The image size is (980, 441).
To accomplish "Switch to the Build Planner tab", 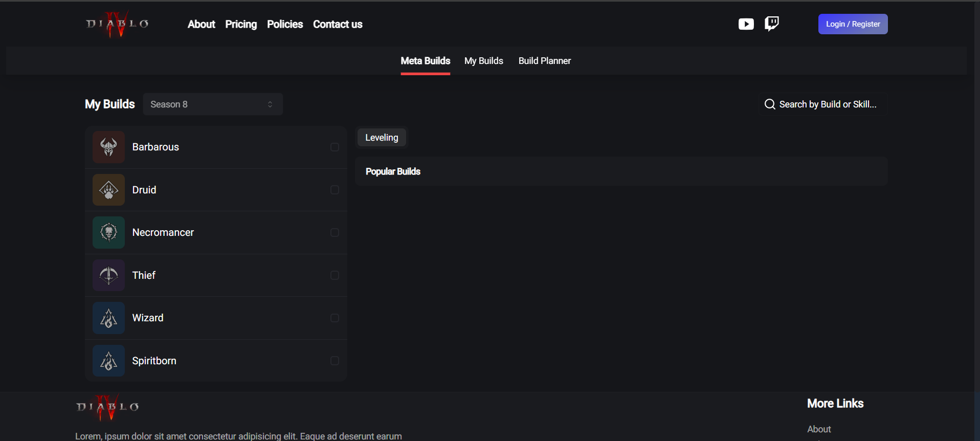I will click(545, 61).
